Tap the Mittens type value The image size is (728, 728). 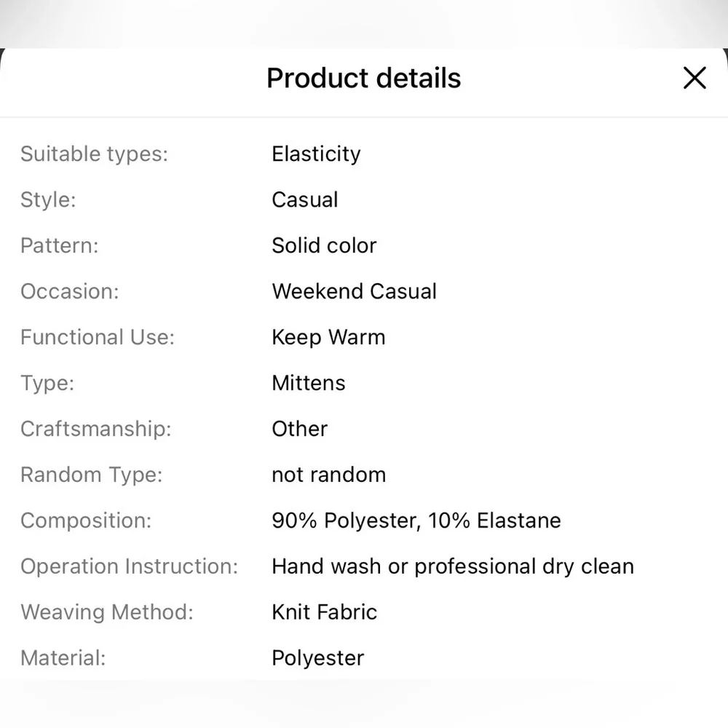[309, 383]
